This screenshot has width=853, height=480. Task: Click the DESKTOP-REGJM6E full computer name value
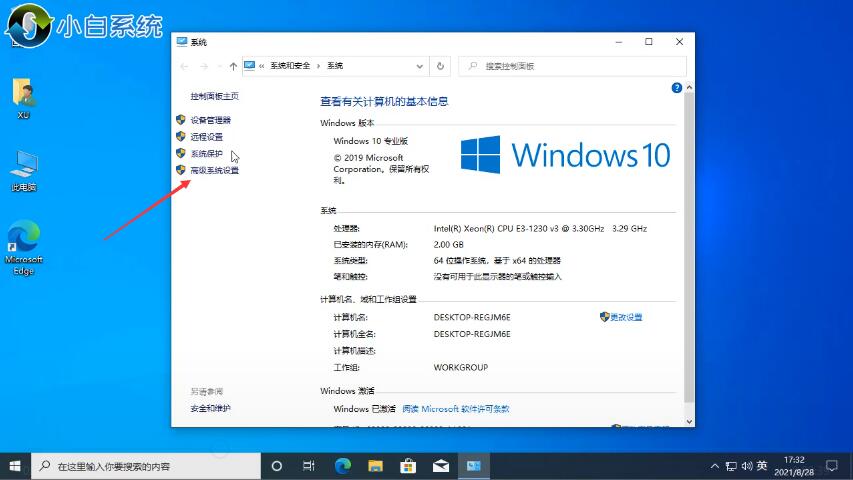(x=472, y=334)
